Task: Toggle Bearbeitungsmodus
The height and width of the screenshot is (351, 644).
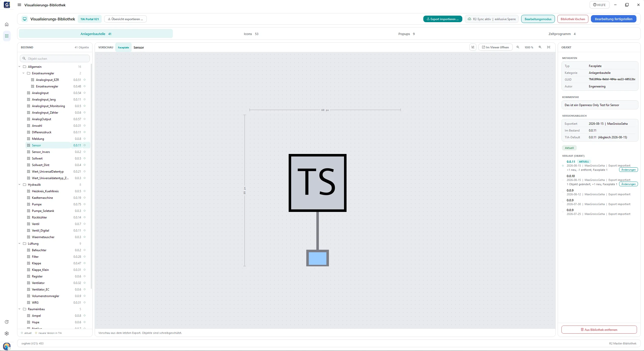Action: [538, 19]
